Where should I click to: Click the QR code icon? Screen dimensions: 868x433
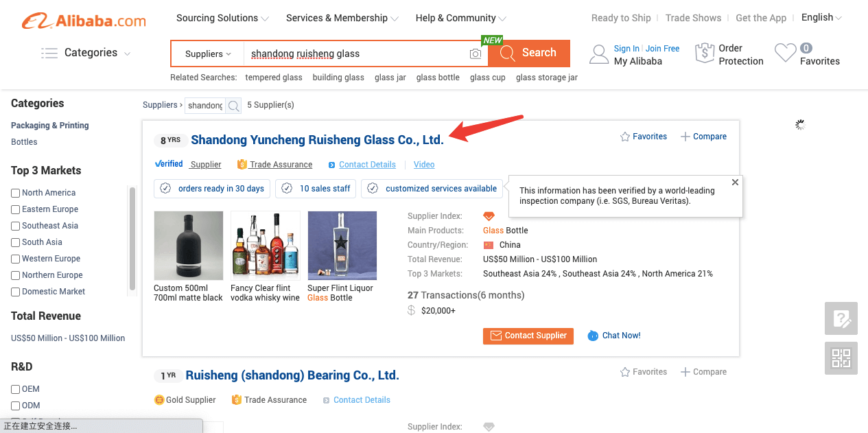click(841, 358)
